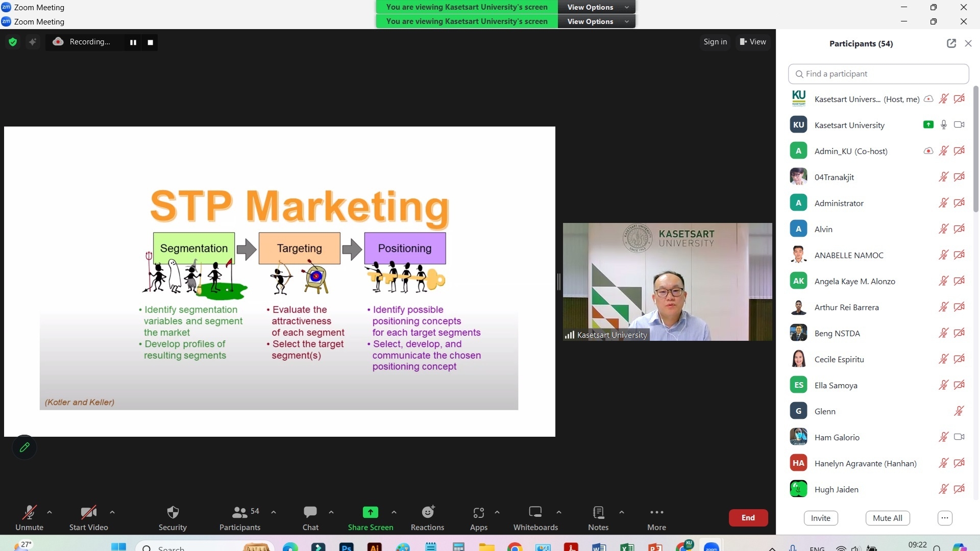
Task: Start your video
Action: [89, 518]
